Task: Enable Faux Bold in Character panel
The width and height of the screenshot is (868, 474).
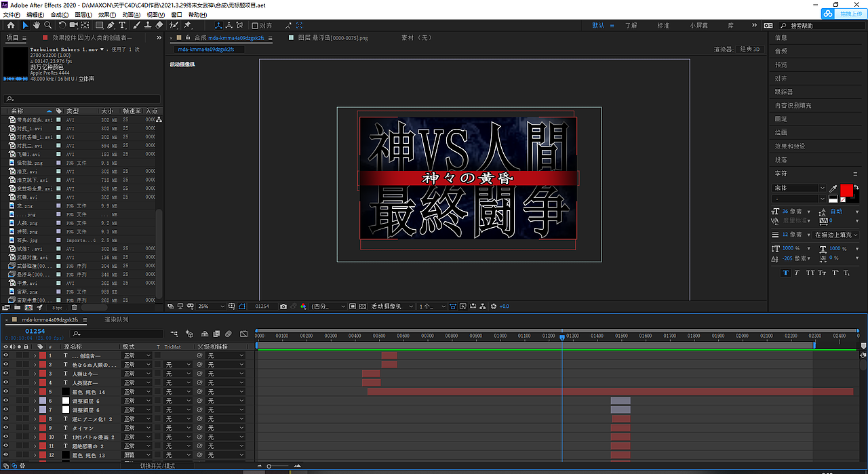Action: [x=786, y=273]
